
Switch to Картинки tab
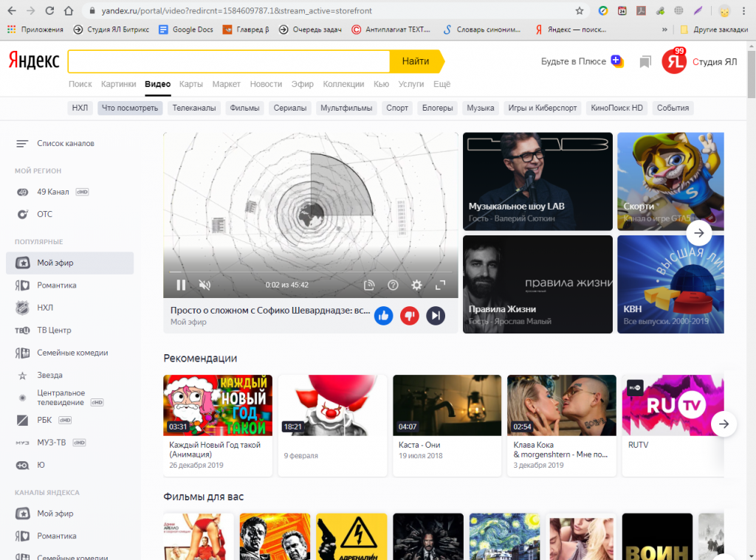point(119,84)
